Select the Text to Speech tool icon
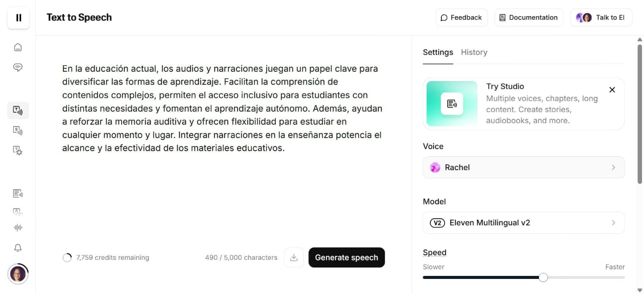 tap(18, 110)
